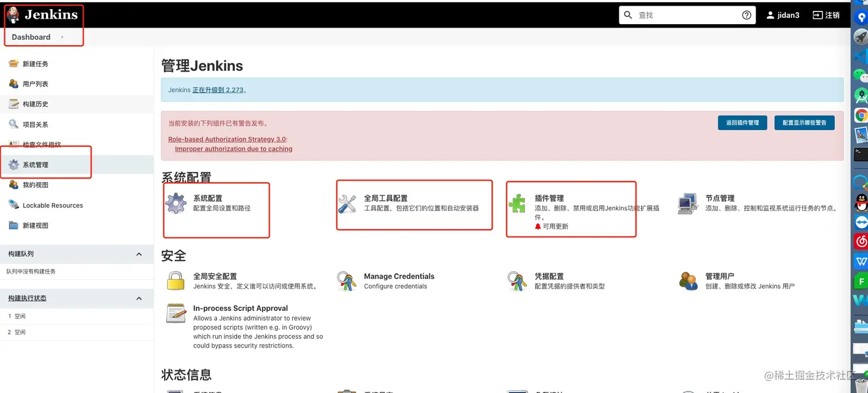Screen dimensions: 868x393
Task: Click the 新建视图 folder icon
Action: [x=14, y=225]
